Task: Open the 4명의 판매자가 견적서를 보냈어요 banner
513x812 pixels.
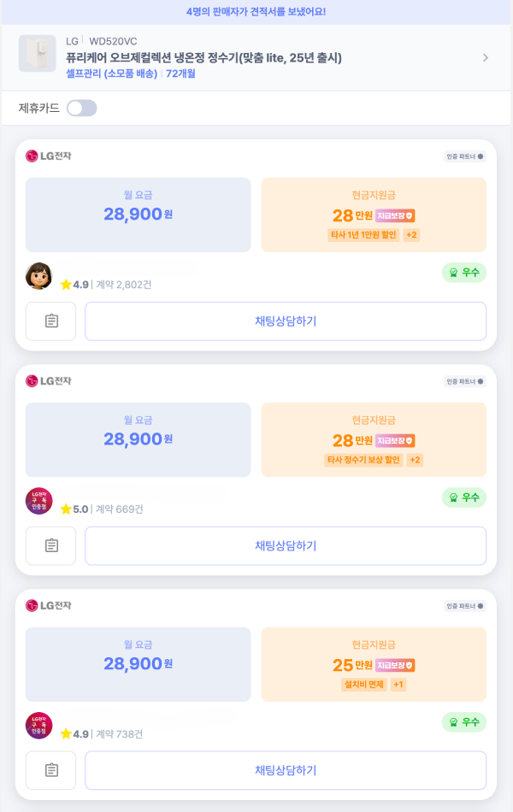Action: 256,13
